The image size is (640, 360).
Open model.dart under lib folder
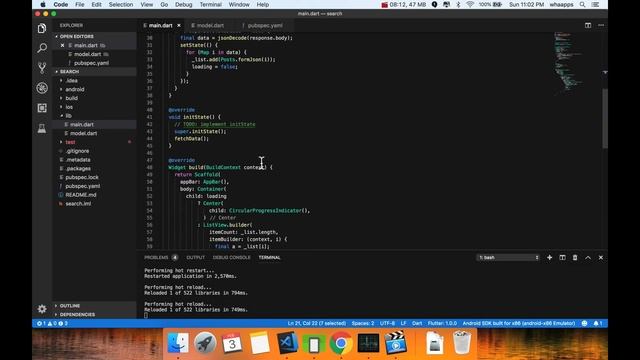click(x=83, y=133)
